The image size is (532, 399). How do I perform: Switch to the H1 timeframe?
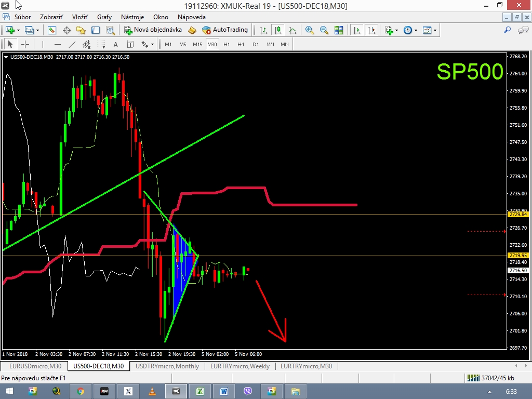click(x=227, y=45)
